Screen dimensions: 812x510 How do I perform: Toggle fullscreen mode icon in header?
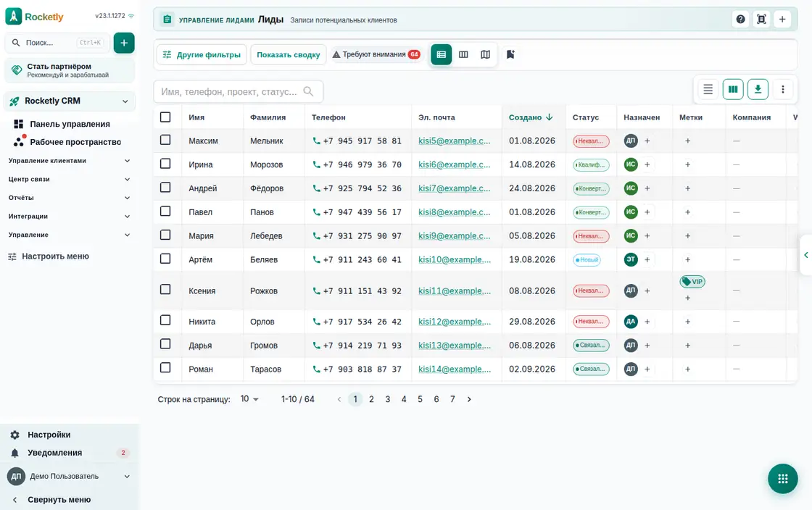point(761,19)
